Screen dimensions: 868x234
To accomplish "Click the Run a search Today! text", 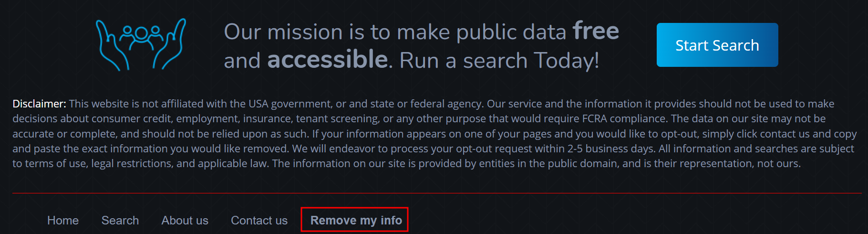I will coord(499,61).
